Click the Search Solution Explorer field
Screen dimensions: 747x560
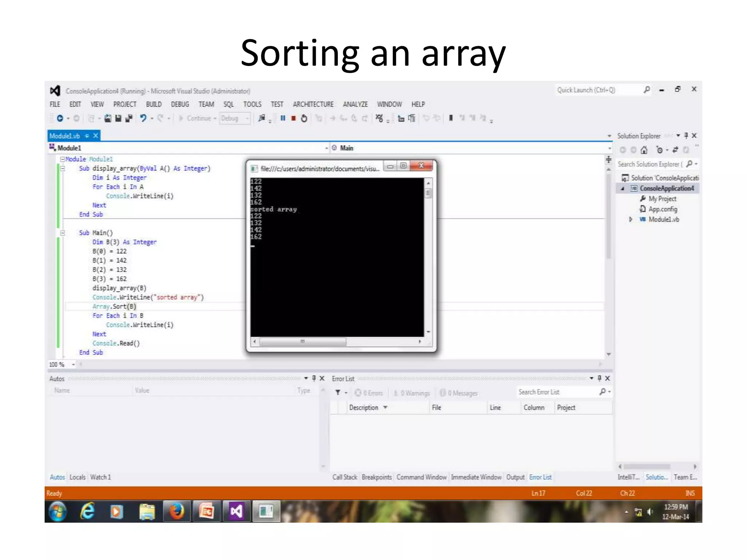pos(650,164)
